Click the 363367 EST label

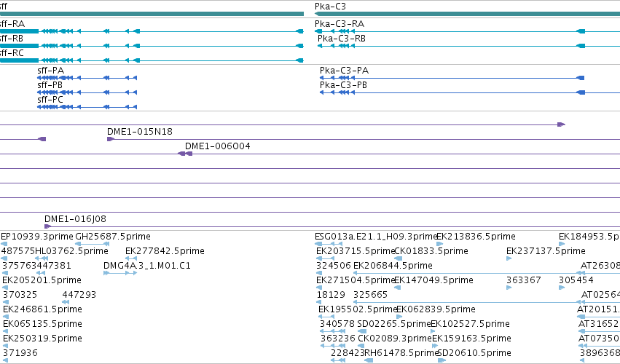pos(524,280)
